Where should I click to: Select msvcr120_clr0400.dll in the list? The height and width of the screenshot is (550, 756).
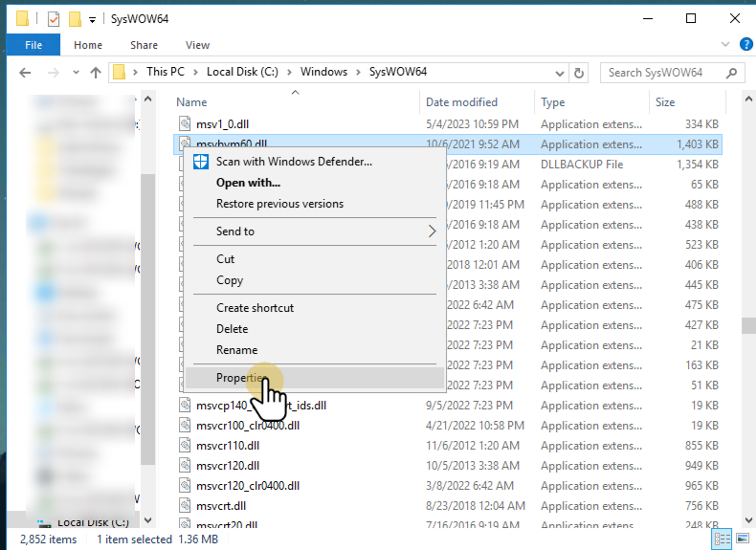tap(248, 486)
